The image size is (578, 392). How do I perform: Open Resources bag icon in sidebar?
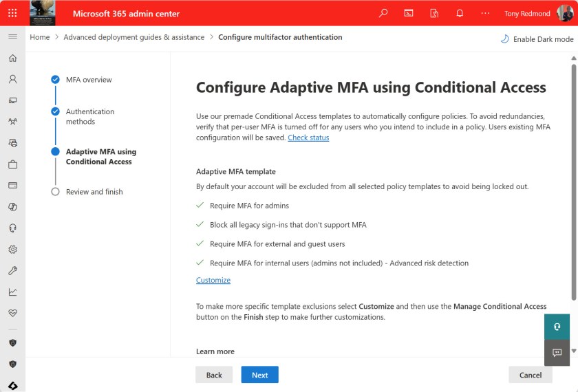(12, 164)
